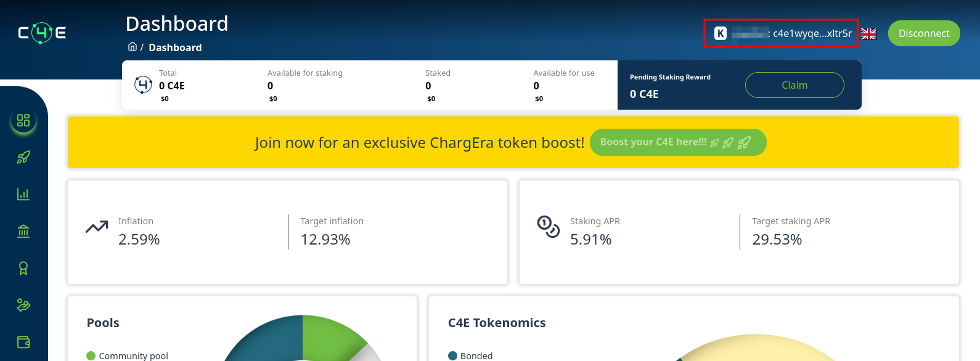Open the hand with coins sidebar icon
The width and height of the screenshot is (980, 361).
pyautogui.click(x=23, y=305)
